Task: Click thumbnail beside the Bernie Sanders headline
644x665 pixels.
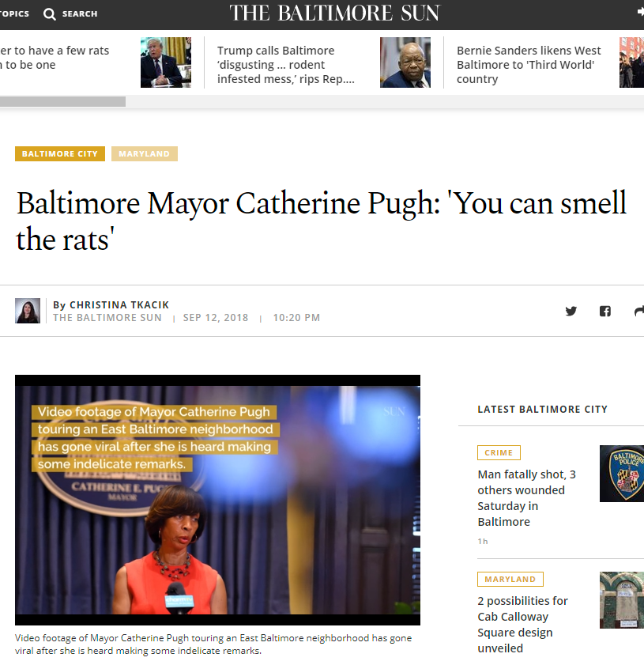Action: coord(405,62)
